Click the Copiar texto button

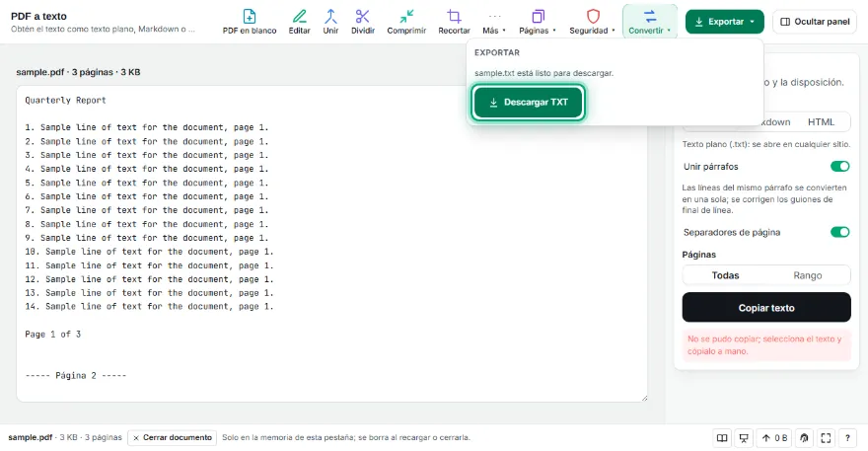766,308
